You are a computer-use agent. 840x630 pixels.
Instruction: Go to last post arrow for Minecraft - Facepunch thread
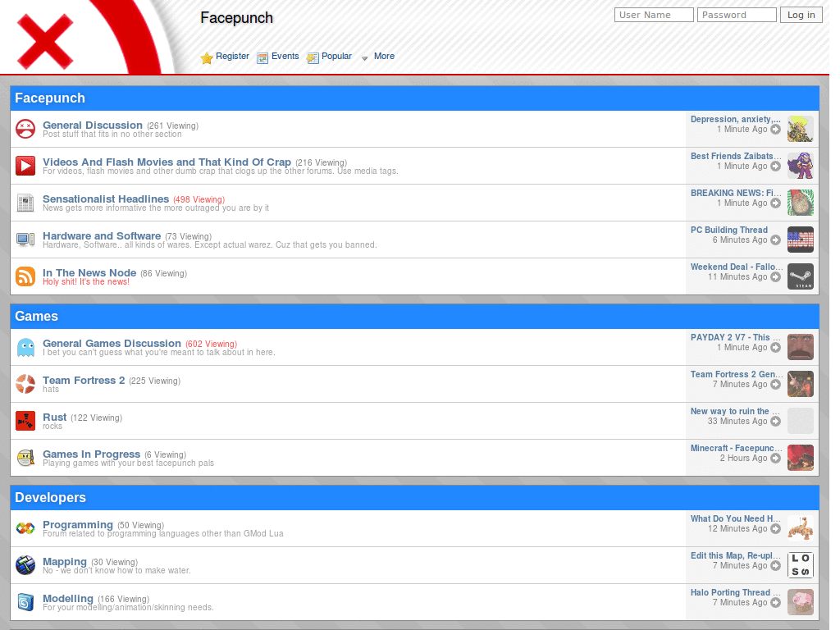click(775, 458)
